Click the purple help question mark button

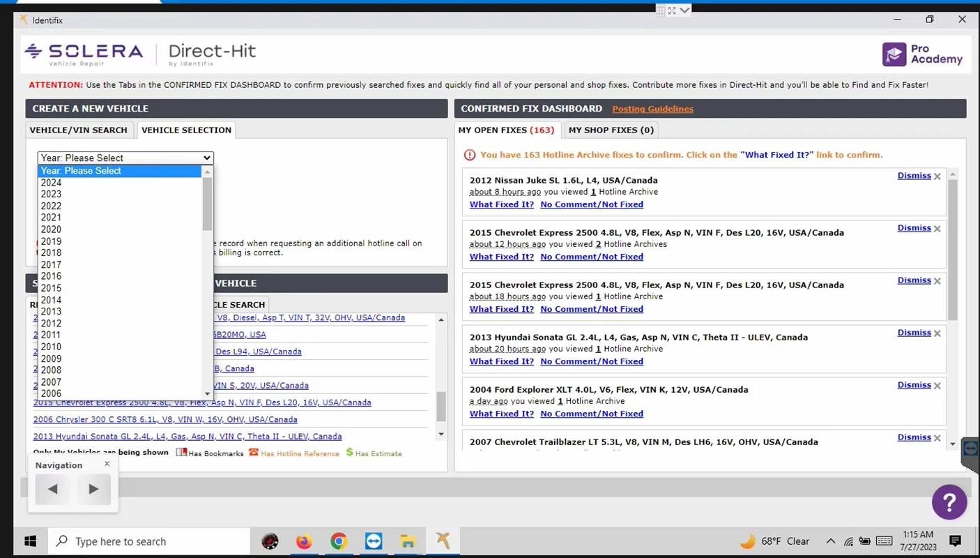tap(949, 502)
